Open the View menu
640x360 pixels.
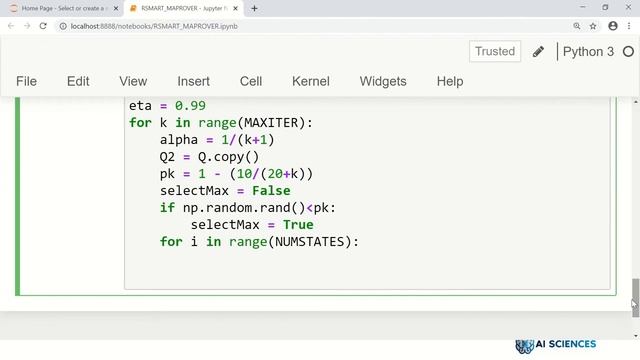pos(133,81)
